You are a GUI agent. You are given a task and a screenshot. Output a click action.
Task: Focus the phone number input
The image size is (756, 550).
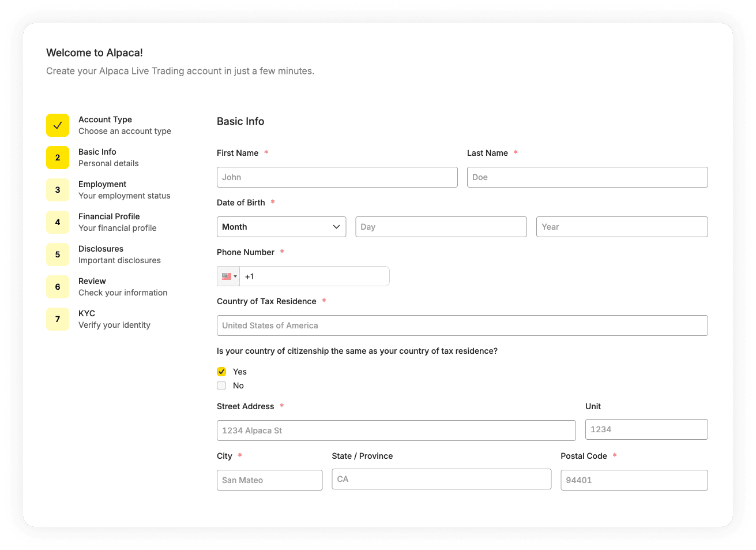[x=315, y=276]
